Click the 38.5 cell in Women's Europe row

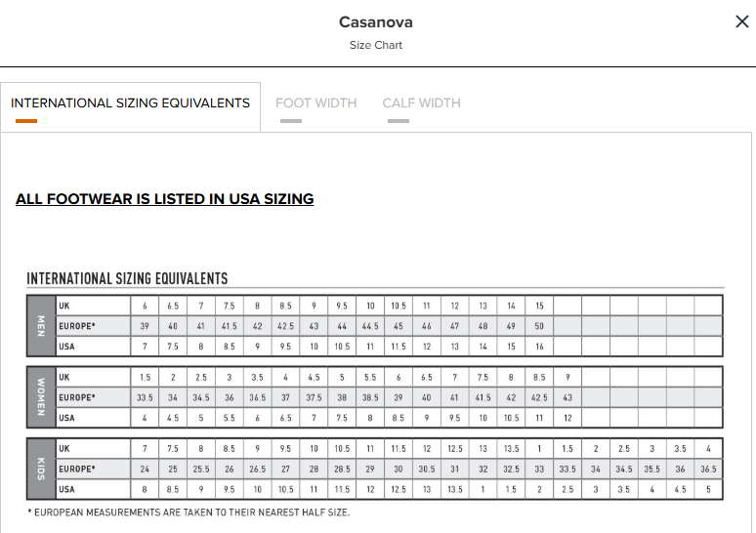370,397
